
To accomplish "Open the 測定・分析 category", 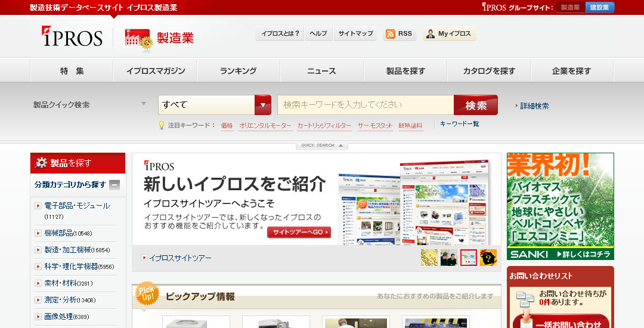I will pyautogui.click(x=60, y=300).
